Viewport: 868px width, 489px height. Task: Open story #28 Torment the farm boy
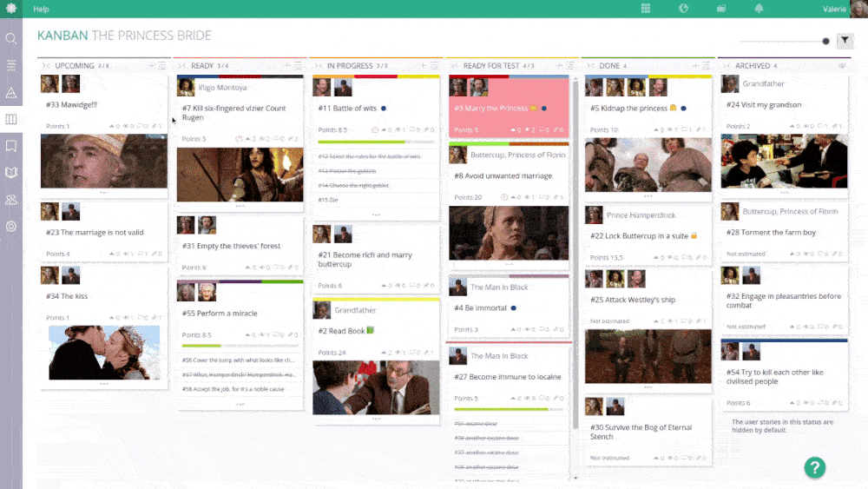771,233
